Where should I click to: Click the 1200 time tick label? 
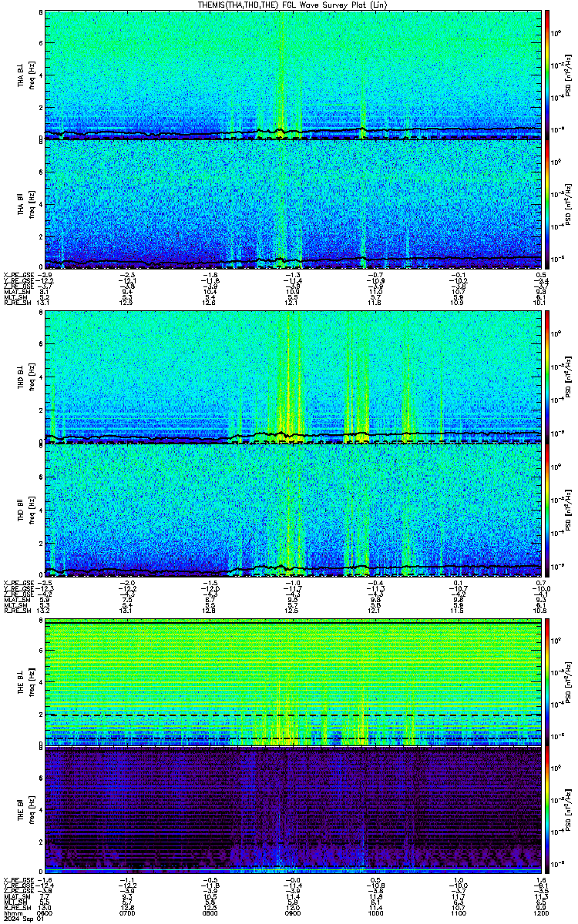[540, 912]
